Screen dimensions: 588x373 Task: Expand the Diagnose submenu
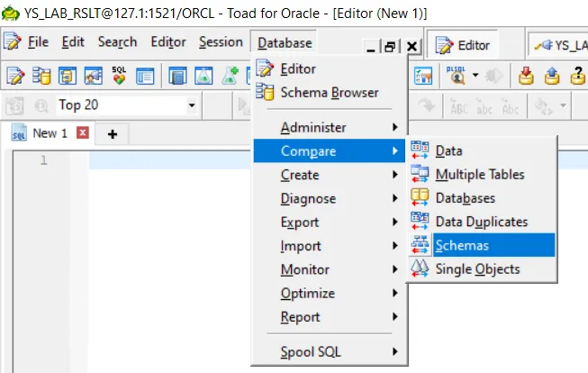330,198
